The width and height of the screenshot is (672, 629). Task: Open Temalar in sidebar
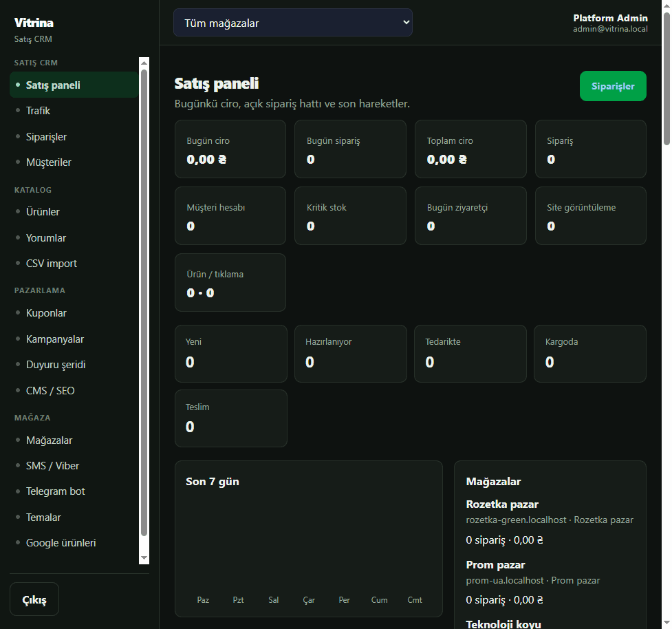[74, 518]
